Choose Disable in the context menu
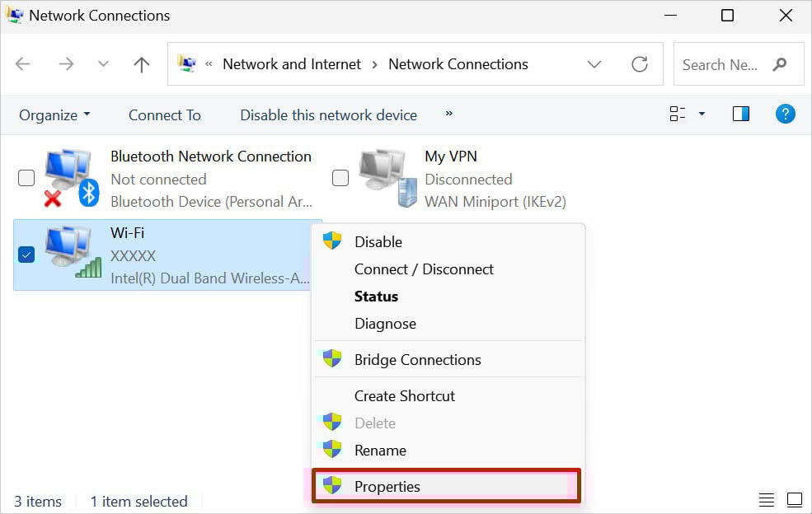Image resolution: width=812 pixels, height=514 pixels. point(378,241)
